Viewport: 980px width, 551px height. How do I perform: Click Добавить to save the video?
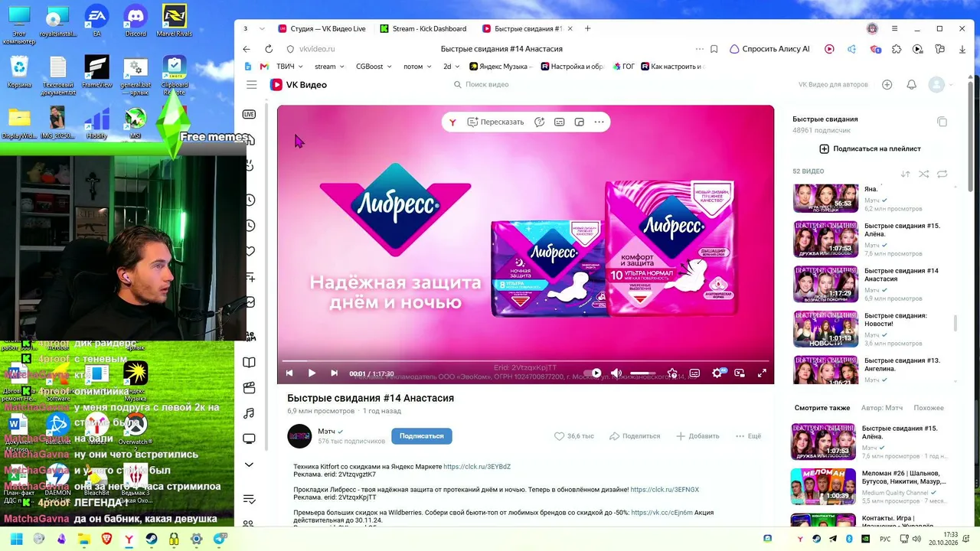(x=697, y=436)
